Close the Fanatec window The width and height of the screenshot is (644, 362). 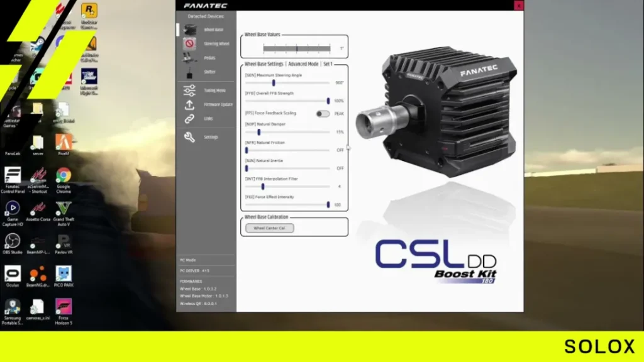(x=519, y=5)
